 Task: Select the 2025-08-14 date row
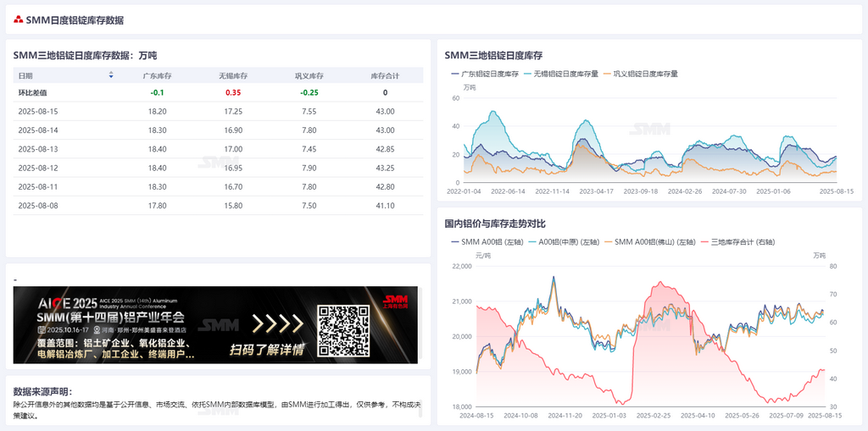pyautogui.click(x=218, y=130)
